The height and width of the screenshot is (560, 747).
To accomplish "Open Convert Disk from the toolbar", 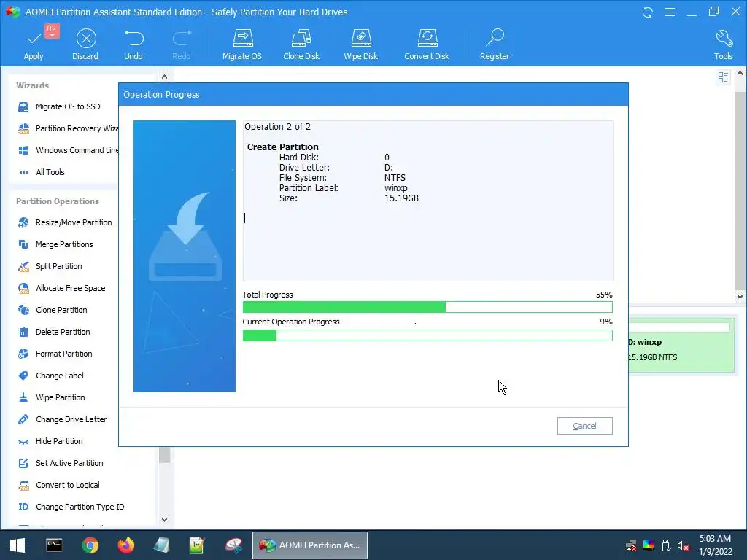I will click(x=427, y=44).
